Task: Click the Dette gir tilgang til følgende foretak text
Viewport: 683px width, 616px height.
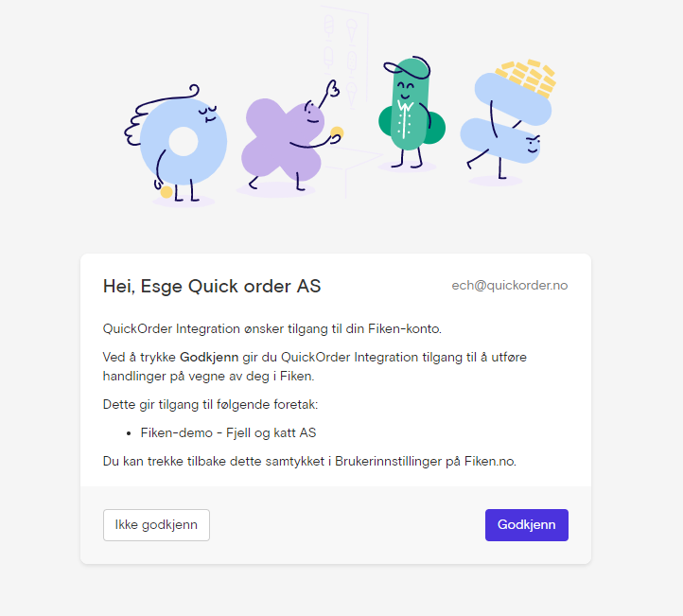Action: pyautogui.click(x=210, y=405)
